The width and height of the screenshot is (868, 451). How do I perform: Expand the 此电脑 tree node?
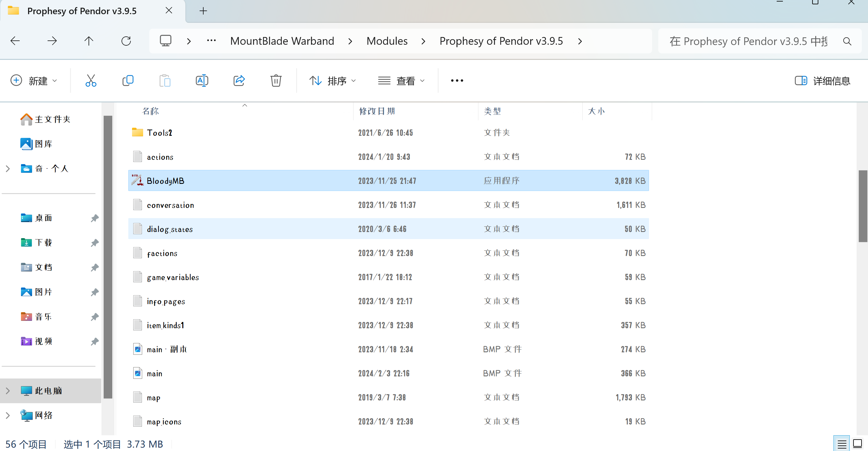coord(8,391)
